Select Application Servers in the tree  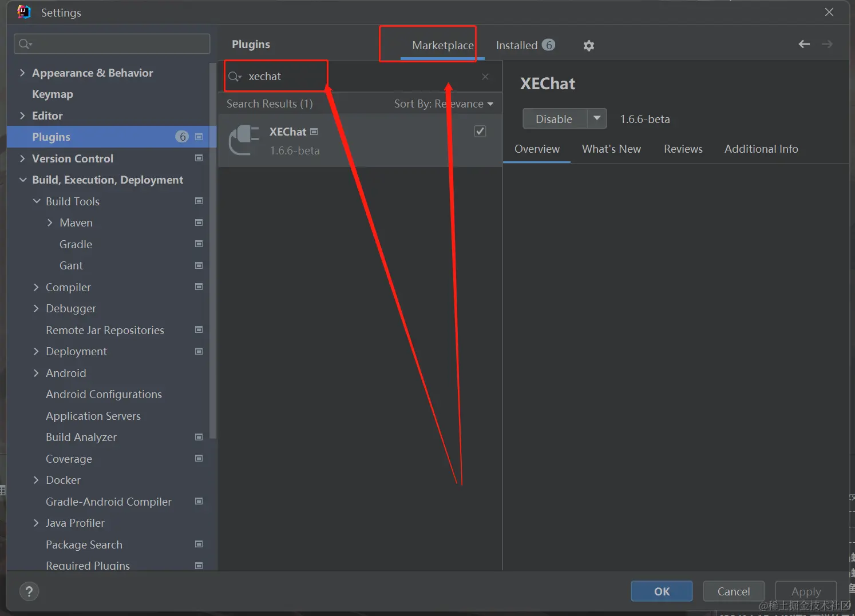coord(93,416)
